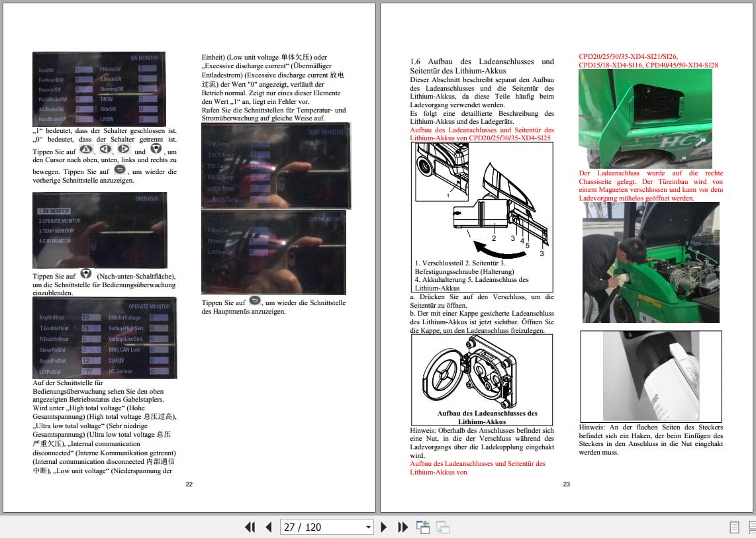Click the line 'a. Drücken Sie auf den Verschluss'
This screenshot has height=538, width=756.
click(x=482, y=297)
